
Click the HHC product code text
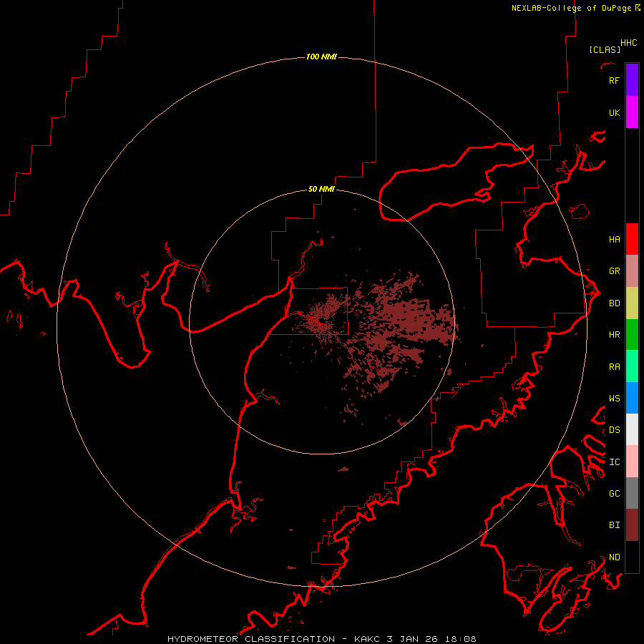(x=628, y=43)
